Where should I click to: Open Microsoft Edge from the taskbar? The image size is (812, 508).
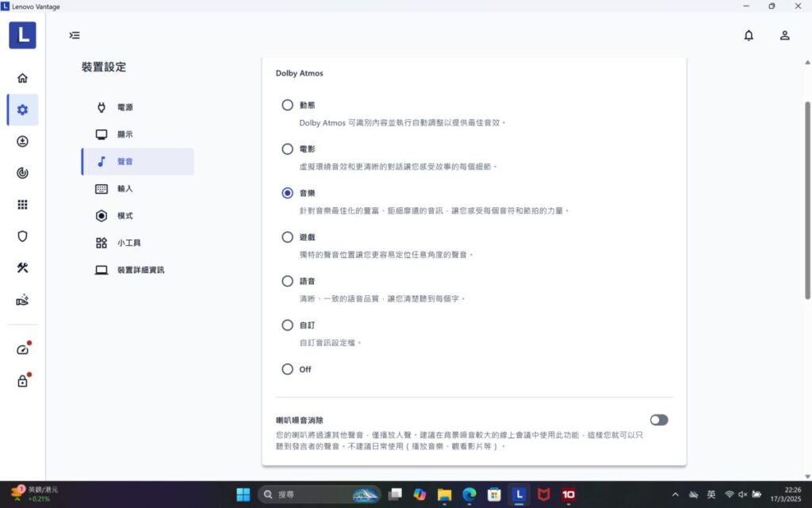click(469, 495)
